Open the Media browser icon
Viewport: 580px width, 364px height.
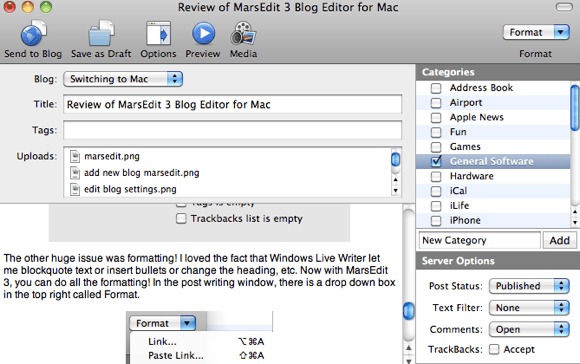click(x=243, y=33)
